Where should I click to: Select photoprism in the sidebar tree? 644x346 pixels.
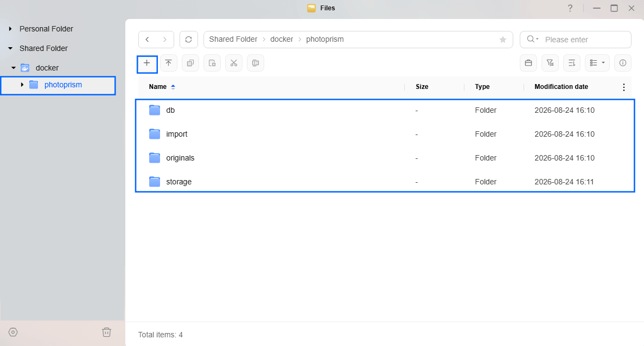pos(63,85)
